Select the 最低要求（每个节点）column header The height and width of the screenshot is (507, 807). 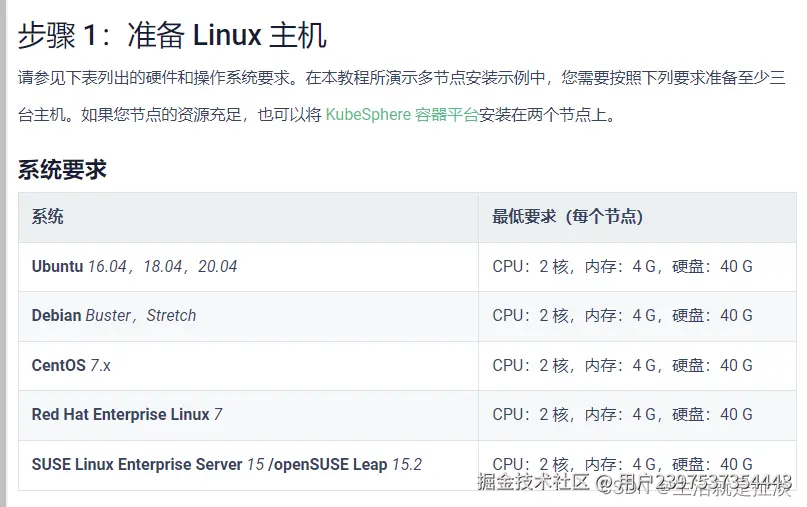pyautogui.click(x=567, y=217)
